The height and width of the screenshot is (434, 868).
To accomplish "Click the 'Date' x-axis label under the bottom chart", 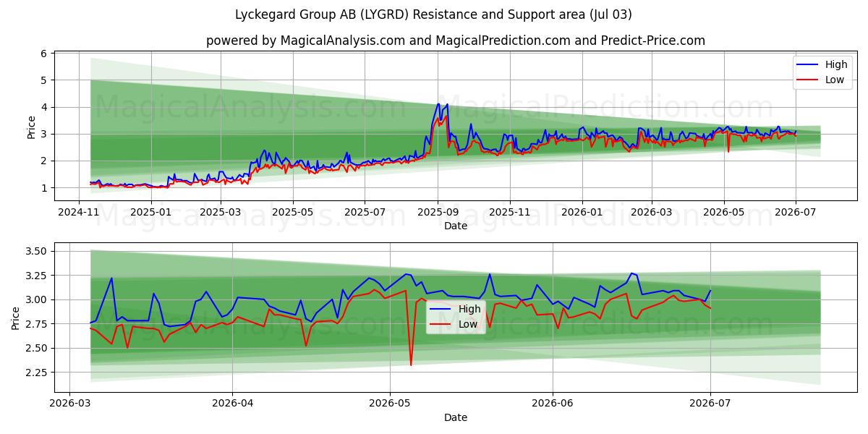I will (456, 417).
